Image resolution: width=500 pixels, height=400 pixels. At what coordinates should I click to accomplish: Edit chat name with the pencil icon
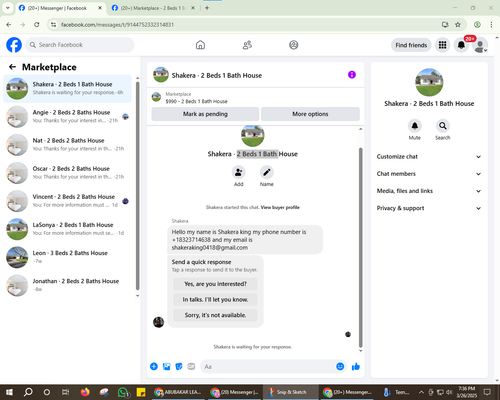pyautogui.click(x=267, y=172)
